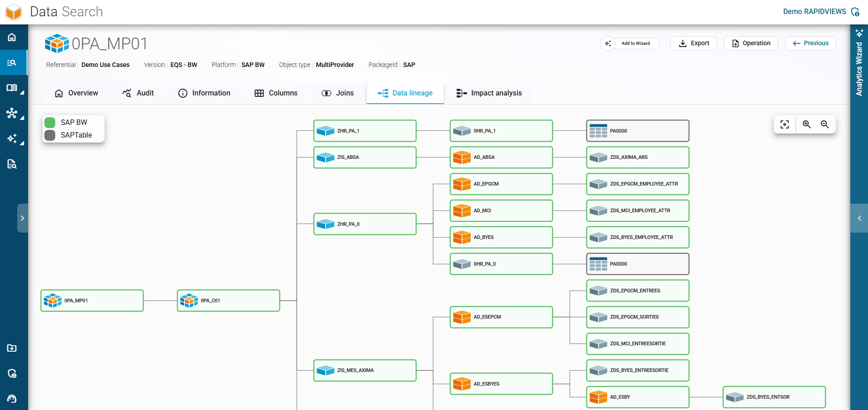Image resolution: width=868 pixels, height=410 pixels.
Task: Click the multicube icon of 0PA_C01 node
Action: (x=189, y=300)
